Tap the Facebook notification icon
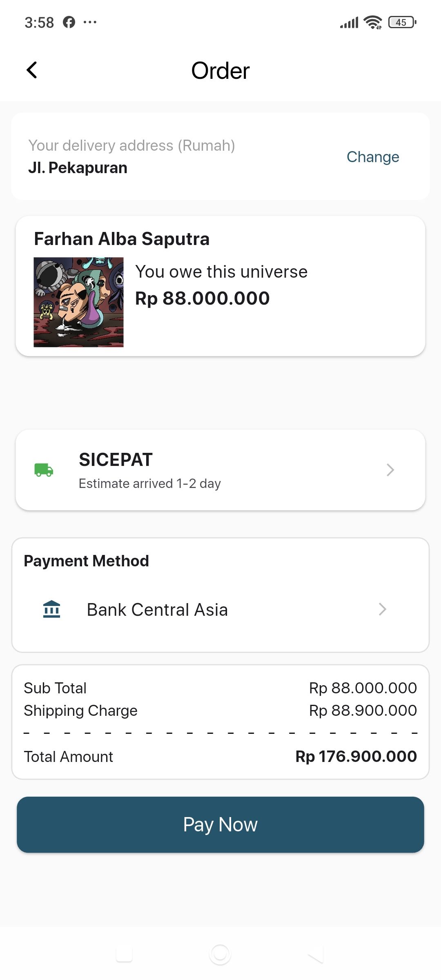Screen dimensions: 441x980 click(69, 22)
